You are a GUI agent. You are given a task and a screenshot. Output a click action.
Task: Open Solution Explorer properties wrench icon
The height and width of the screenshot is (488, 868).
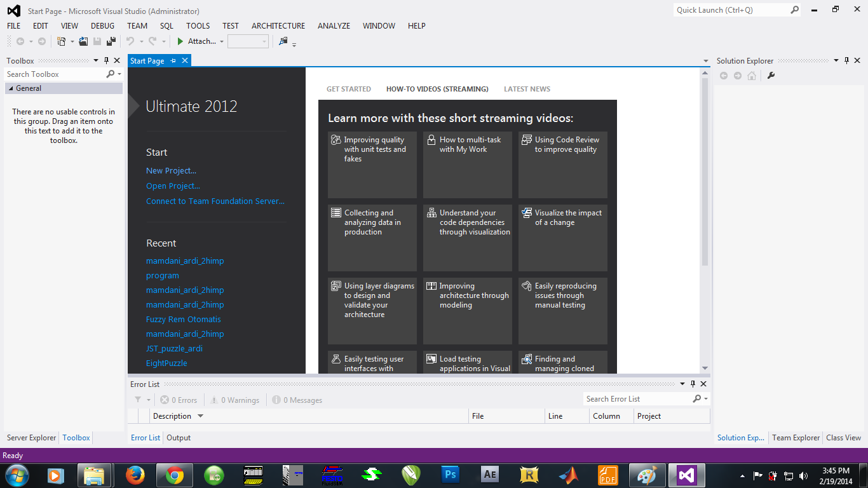(x=771, y=75)
